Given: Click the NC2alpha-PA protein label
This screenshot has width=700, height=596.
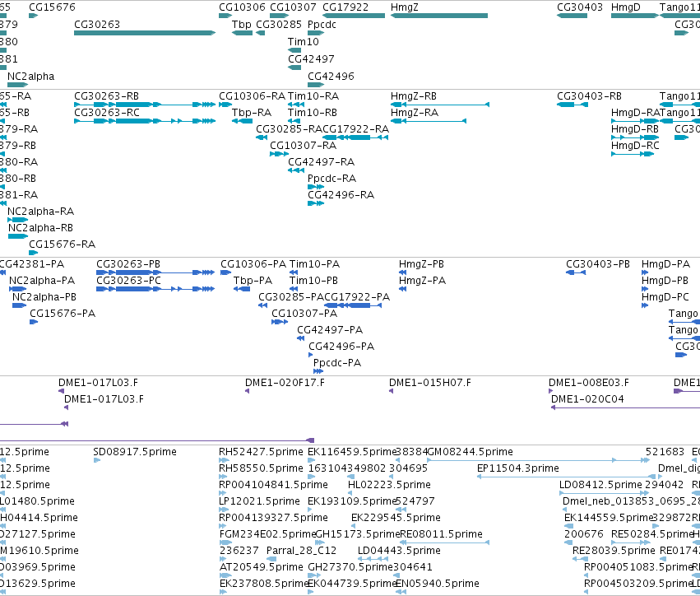Looking at the screenshot, I should click(x=42, y=281).
